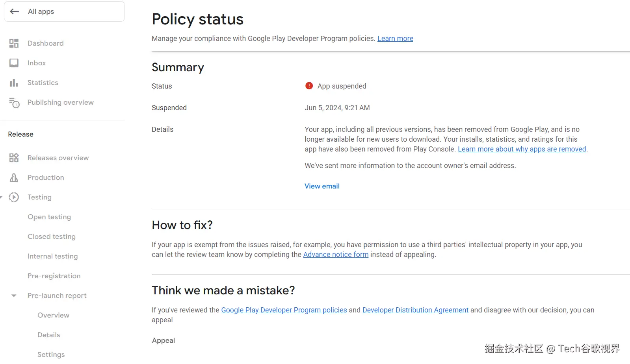Click the back arrow beside All apps
The image size is (630, 364).
point(15,11)
